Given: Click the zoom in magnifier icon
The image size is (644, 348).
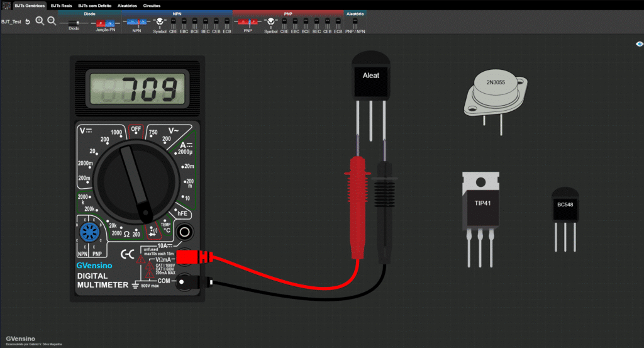Looking at the screenshot, I should coord(40,21).
